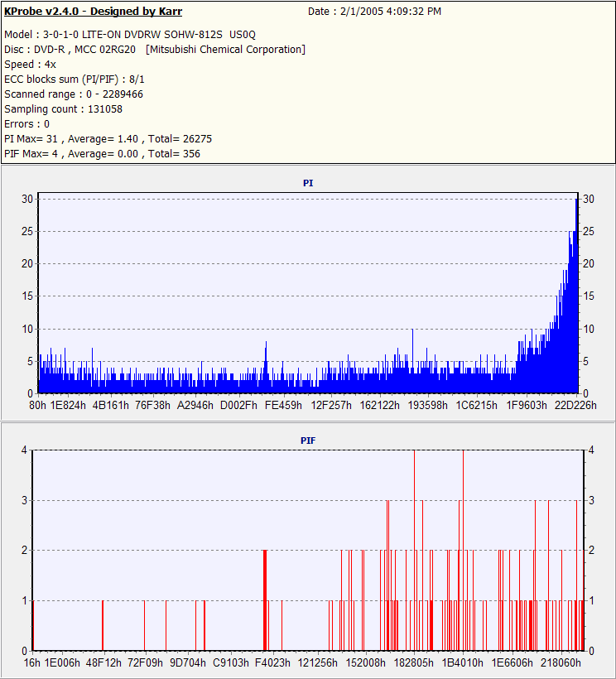
Task: Click PIF chart axis label '121256h'
Action: point(317,663)
